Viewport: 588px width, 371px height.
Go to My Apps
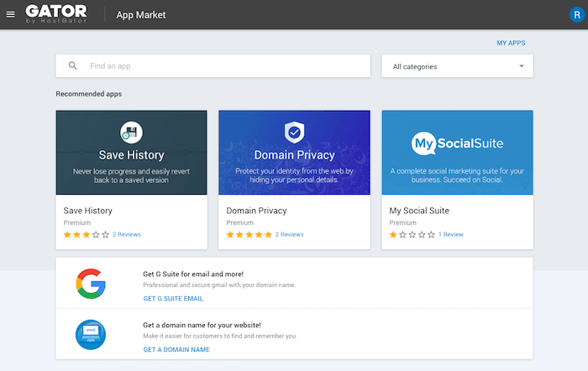click(511, 43)
